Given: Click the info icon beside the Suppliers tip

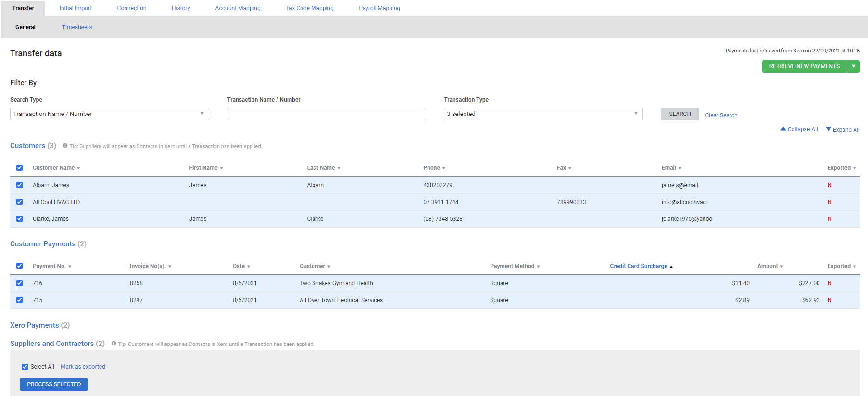Looking at the screenshot, I should [x=113, y=344].
